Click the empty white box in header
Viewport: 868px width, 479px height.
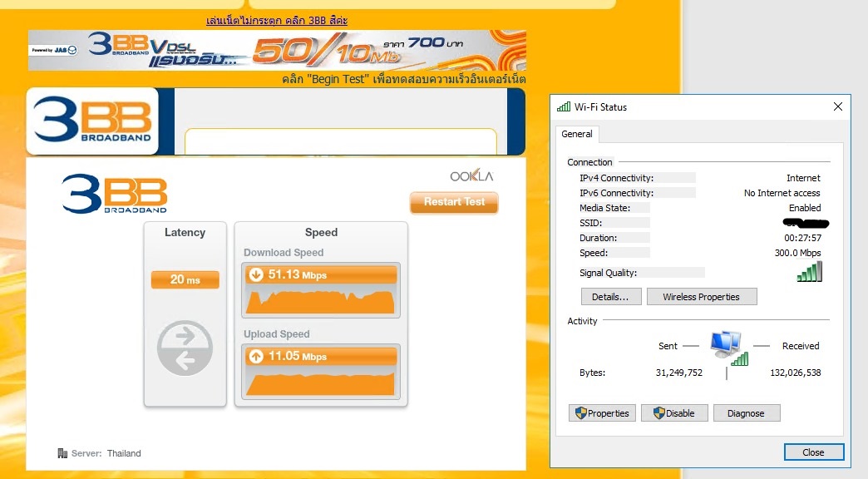[x=340, y=141]
